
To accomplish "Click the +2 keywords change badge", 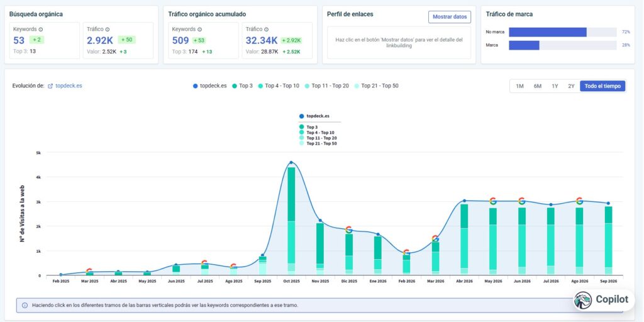I will point(37,40).
